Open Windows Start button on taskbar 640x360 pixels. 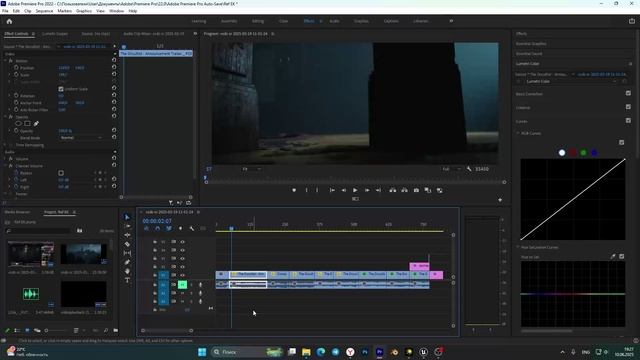202,352
